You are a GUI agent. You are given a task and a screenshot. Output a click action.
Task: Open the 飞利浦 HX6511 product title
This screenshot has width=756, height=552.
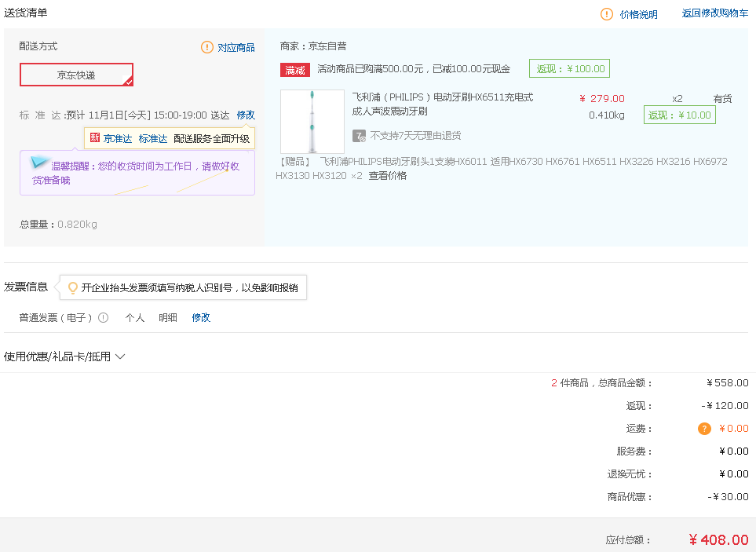coord(443,104)
